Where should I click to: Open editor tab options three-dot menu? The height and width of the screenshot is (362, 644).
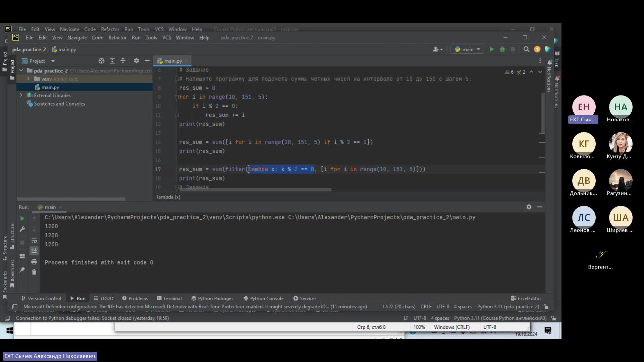tap(540, 61)
